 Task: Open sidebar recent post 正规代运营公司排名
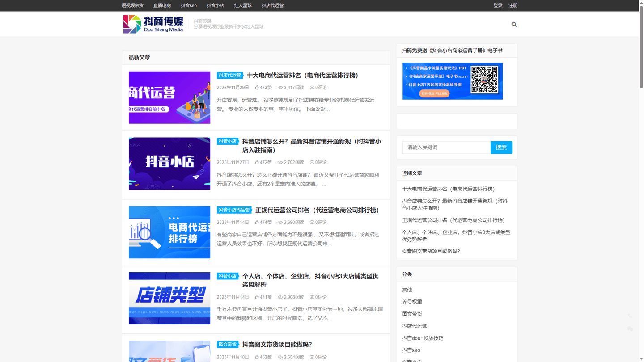453,220
